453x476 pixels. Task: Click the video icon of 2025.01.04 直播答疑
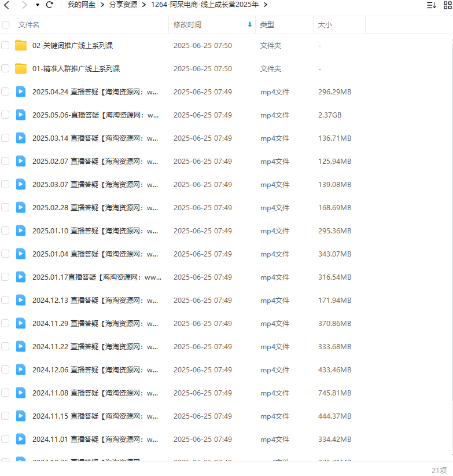tap(21, 254)
